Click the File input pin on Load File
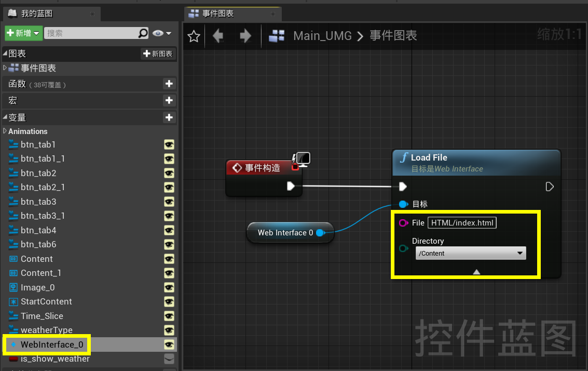Viewport: 588px width, 371px height. coord(403,223)
